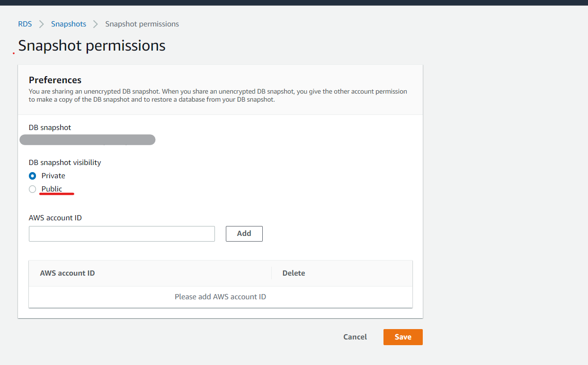Click the Snapshot permissions breadcrumb entry
Viewport: 588px width, 365px height.
pyautogui.click(x=142, y=24)
